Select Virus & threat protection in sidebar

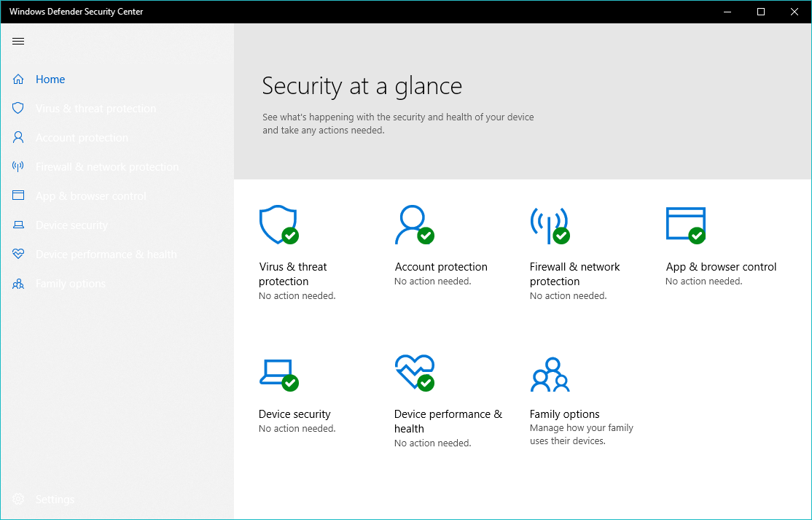tap(95, 109)
